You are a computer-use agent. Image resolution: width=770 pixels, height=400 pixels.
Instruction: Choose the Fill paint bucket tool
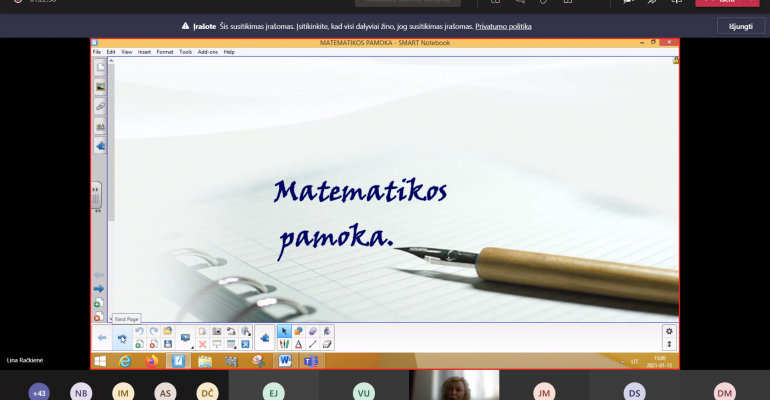(x=327, y=331)
